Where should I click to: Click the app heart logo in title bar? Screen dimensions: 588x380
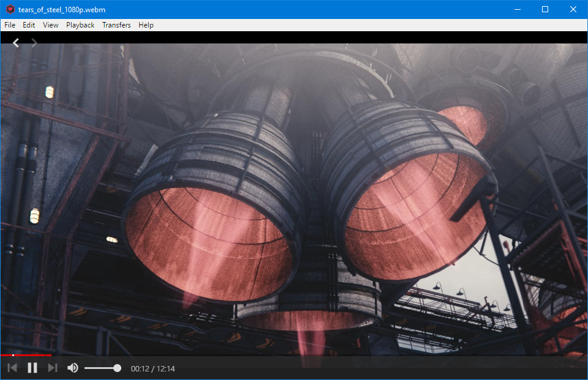tap(10, 9)
